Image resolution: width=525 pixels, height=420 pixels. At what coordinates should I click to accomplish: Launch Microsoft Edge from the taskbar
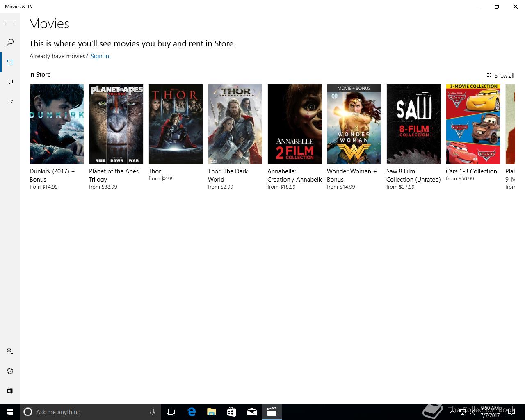pyautogui.click(x=191, y=412)
